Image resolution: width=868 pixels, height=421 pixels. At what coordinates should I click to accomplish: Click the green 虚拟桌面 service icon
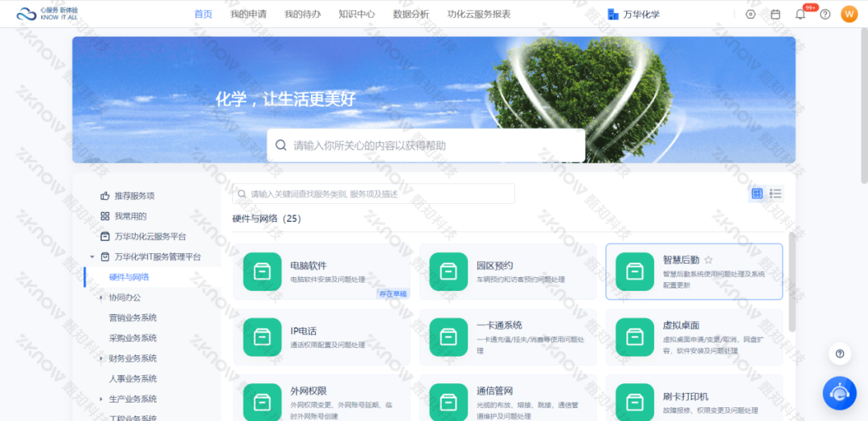tap(635, 337)
